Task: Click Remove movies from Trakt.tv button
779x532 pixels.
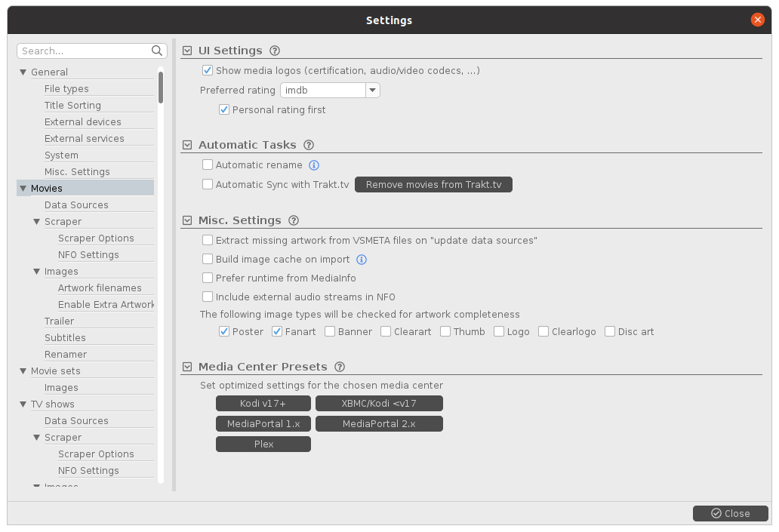Action: [x=433, y=185]
